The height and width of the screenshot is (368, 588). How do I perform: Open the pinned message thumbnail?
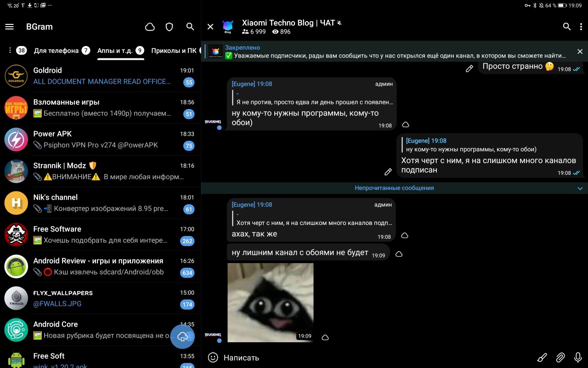point(215,52)
